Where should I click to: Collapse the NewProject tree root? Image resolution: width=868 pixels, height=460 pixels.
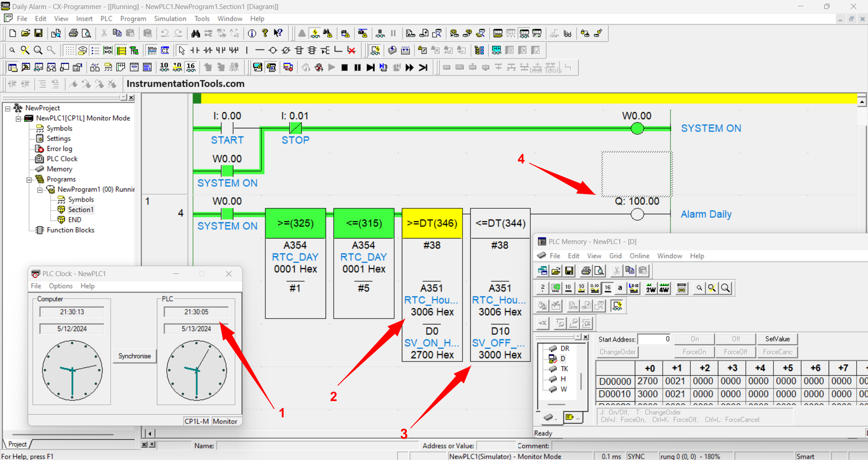point(8,108)
